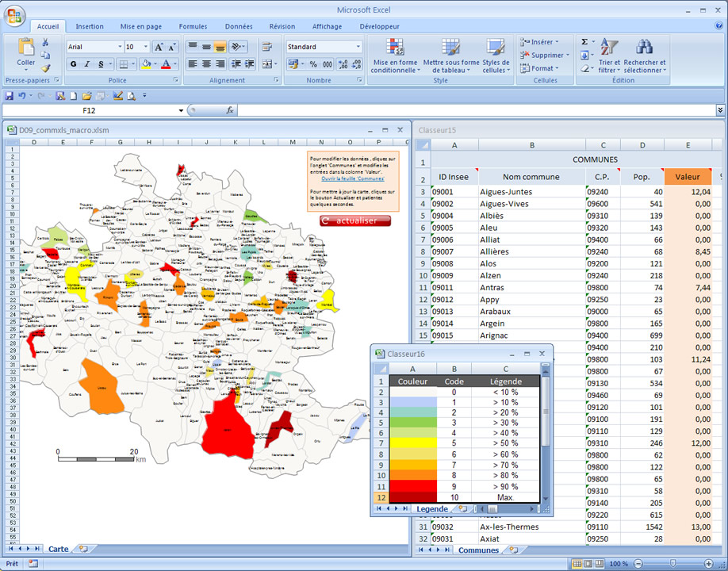Screen dimensions: 728x571
Task: Save the workbook from the quick access toolbar
Action: (x=9, y=96)
